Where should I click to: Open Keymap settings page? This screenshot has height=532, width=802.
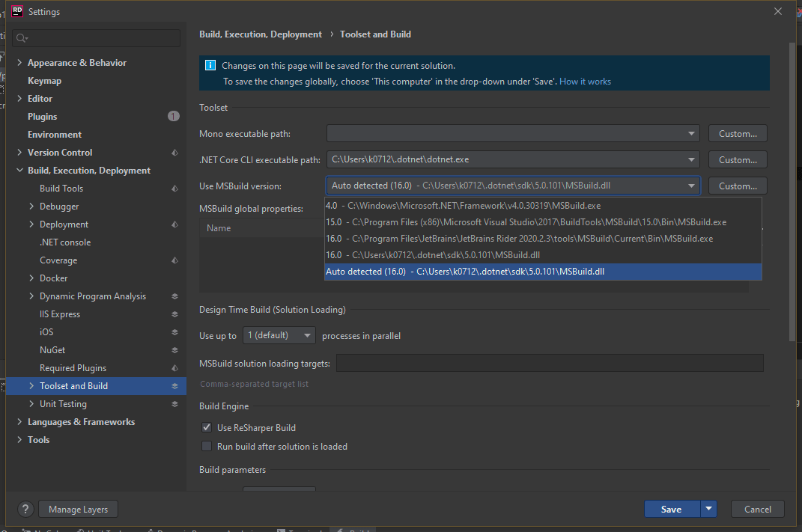(44, 81)
